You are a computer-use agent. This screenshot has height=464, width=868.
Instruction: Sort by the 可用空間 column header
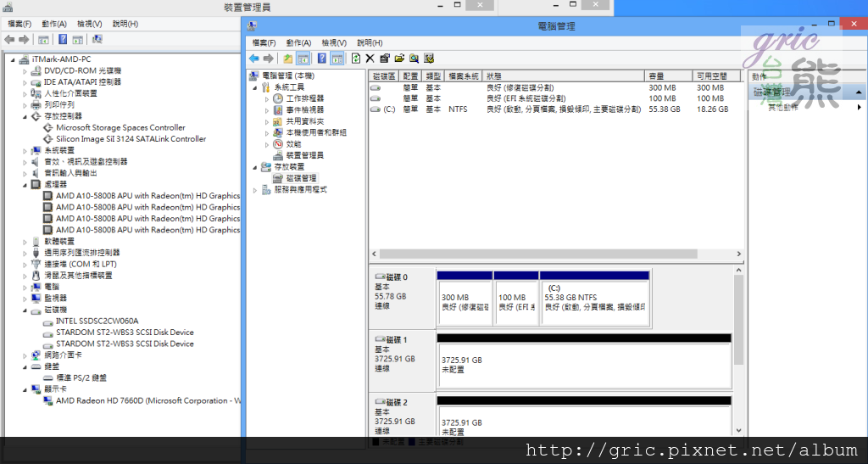[x=718, y=76]
